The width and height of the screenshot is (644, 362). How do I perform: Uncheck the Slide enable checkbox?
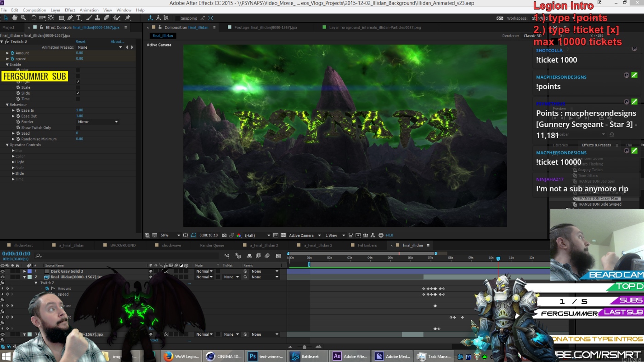coord(78,93)
